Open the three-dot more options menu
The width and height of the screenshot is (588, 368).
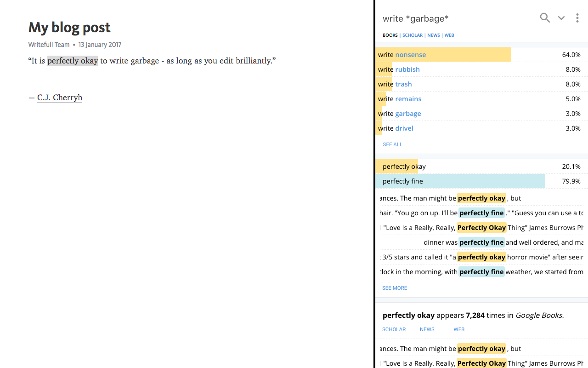[x=577, y=18]
